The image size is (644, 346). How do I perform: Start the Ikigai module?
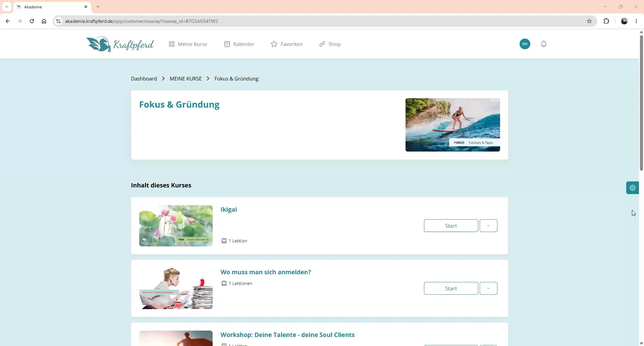pos(451,226)
